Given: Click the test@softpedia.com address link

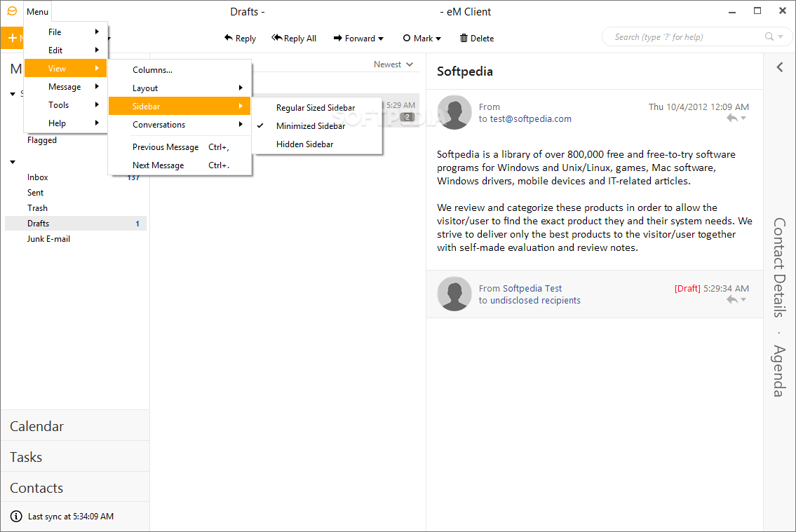Looking at the screenshot, I should [530, 118].
